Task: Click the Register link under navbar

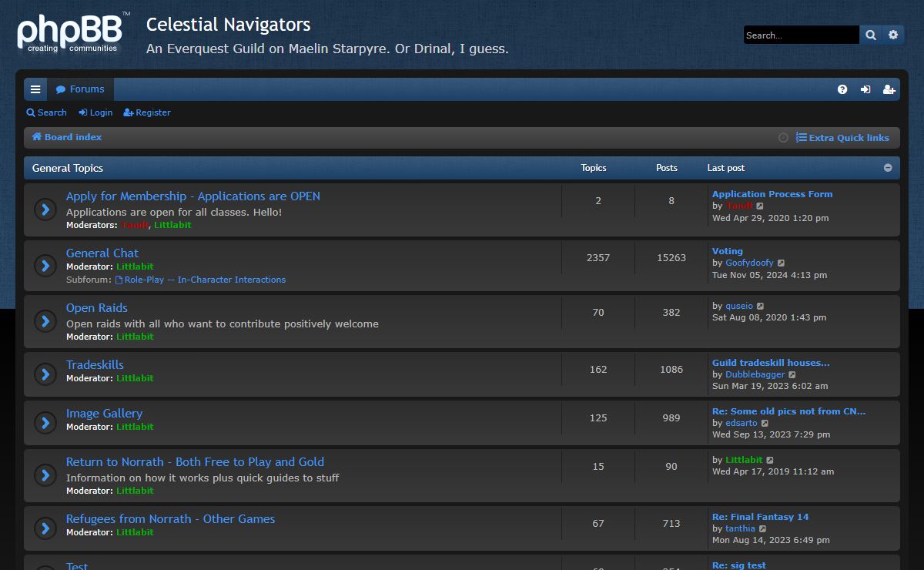Action: click(x=147, y=112)
